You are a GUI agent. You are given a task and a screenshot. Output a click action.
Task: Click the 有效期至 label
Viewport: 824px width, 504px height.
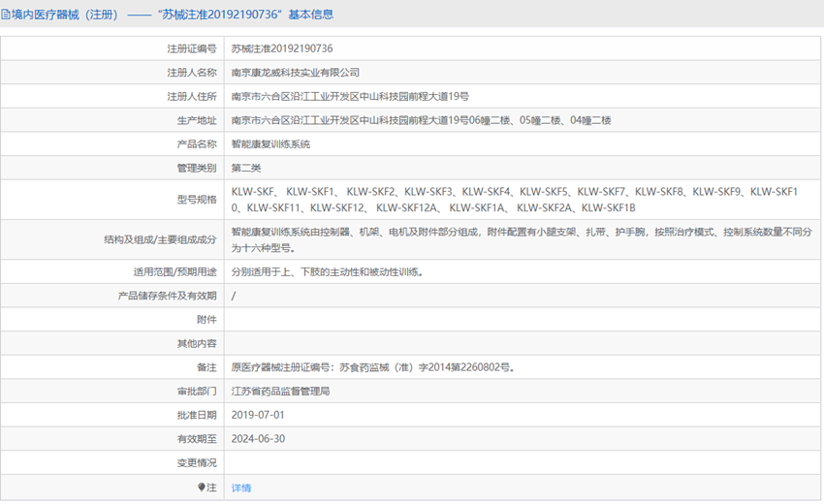click(197, 439)
